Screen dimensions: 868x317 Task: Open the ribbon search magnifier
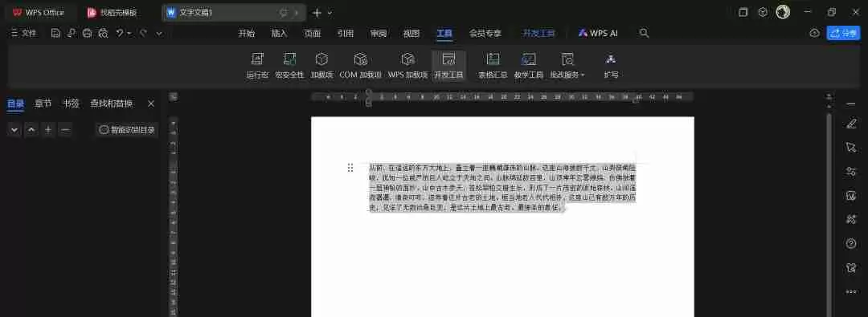click(x=644, y=33)
